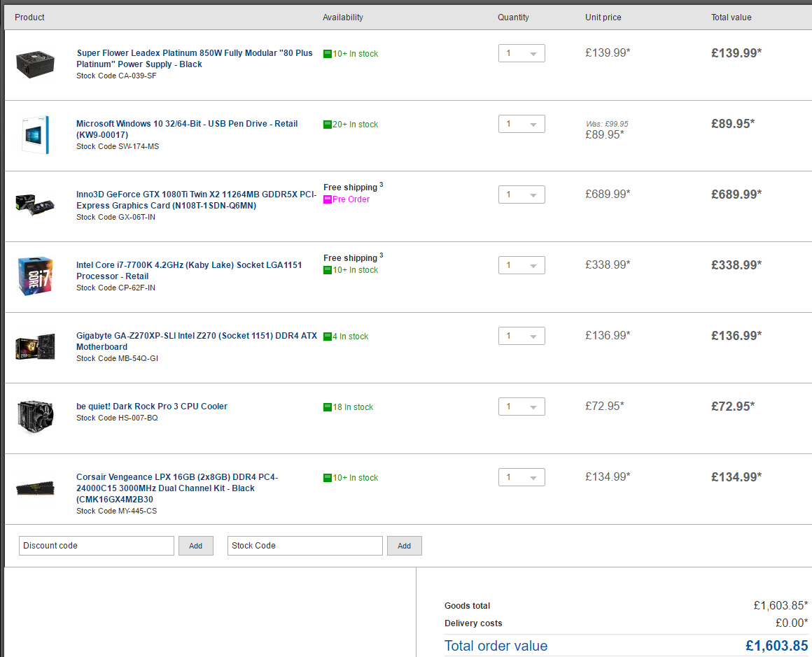Open Intel Core i7-7700K processor link
812x657 pixels.
coord(189,271)
